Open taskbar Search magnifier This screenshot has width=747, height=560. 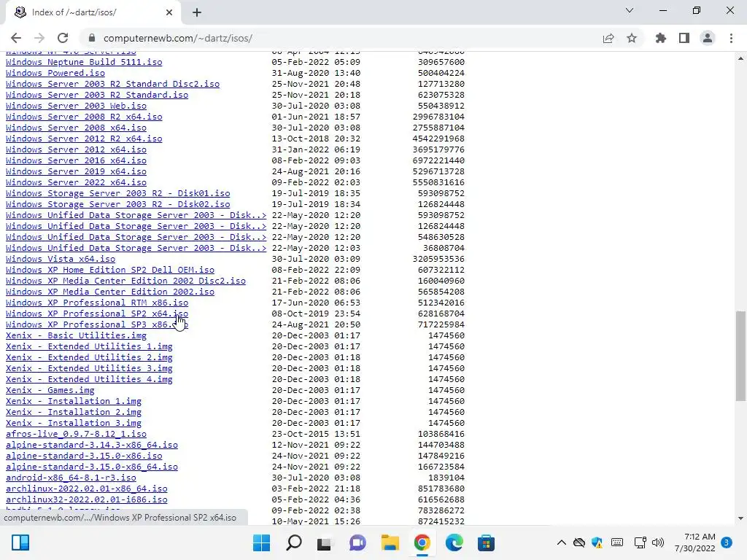294,542
